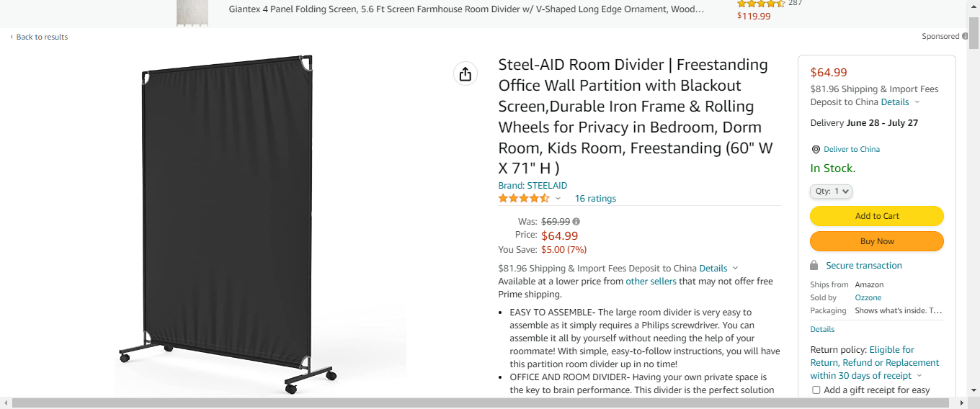Click the Giantex ad star rating

point(759,4)
